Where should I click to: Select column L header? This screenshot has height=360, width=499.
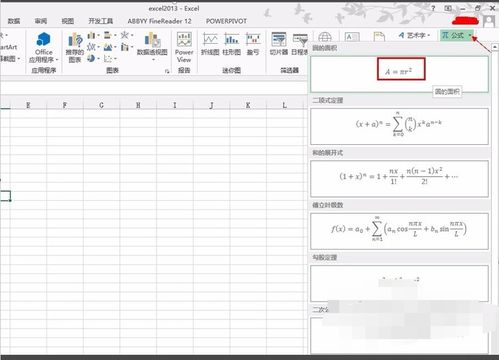tap(284, 105)
